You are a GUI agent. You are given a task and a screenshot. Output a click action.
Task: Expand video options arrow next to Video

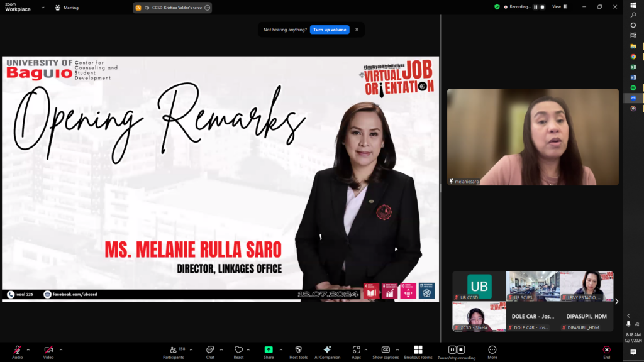pos(61,349)
